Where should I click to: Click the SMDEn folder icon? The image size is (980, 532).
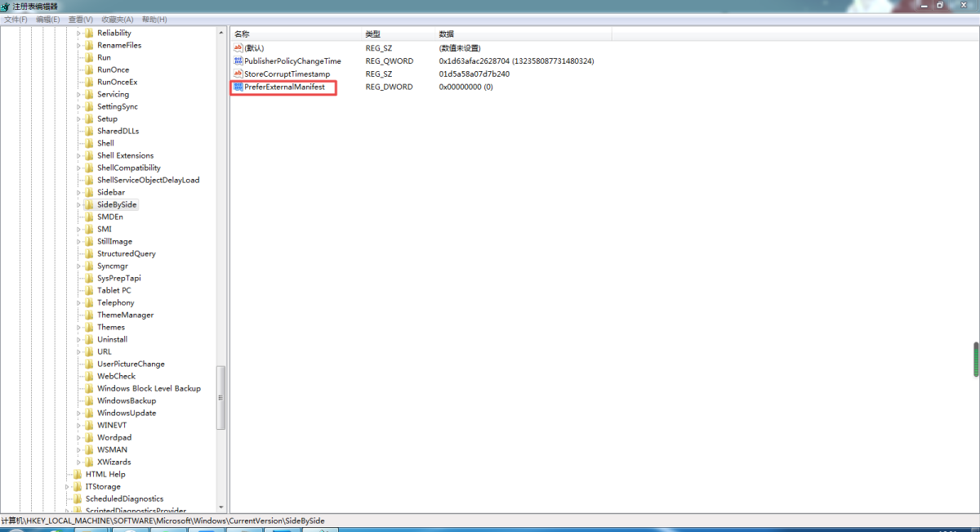click(x=89, y=217)
